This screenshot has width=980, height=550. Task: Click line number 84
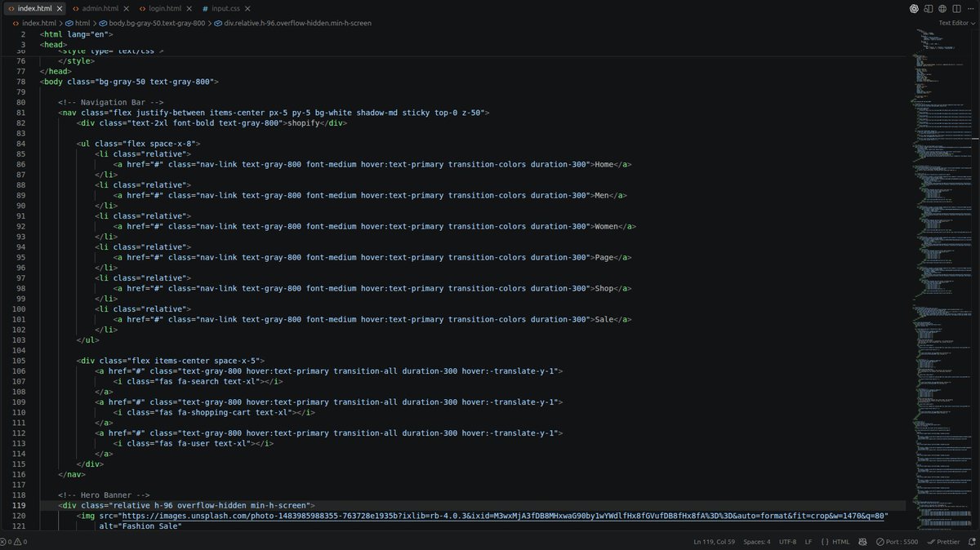(20, 144)
